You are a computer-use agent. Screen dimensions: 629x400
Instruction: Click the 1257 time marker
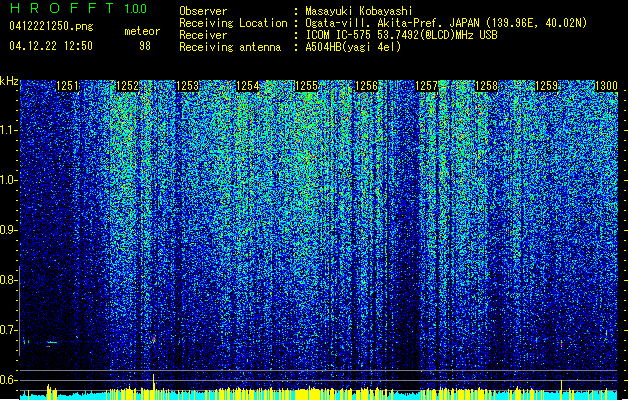pos(426,86)
